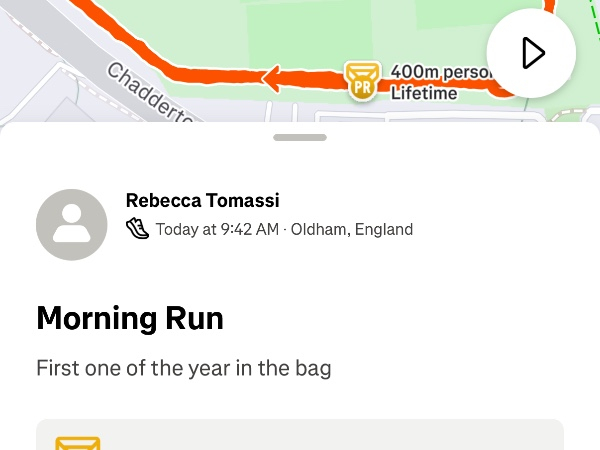Click the "Morning Run" activity title
Image resolution: width=600 pixels, height=450 pixels.
pyautogui.click(x=130, y=318)
